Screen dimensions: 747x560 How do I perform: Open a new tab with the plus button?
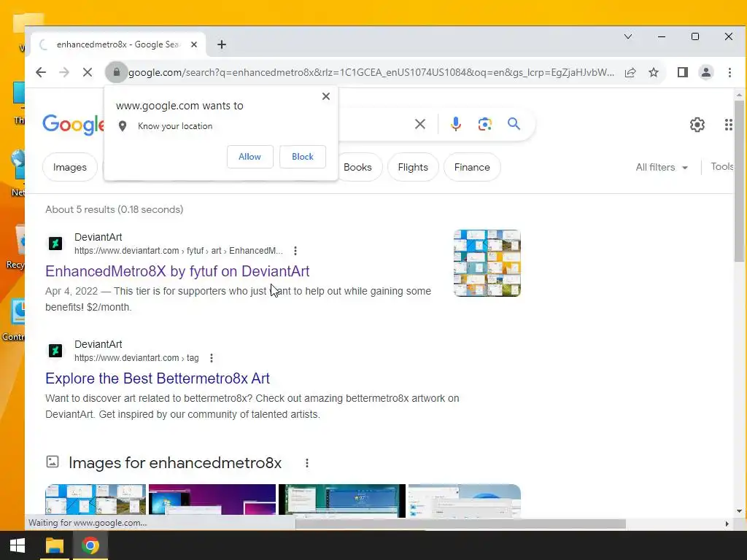(x=222, y=44)
